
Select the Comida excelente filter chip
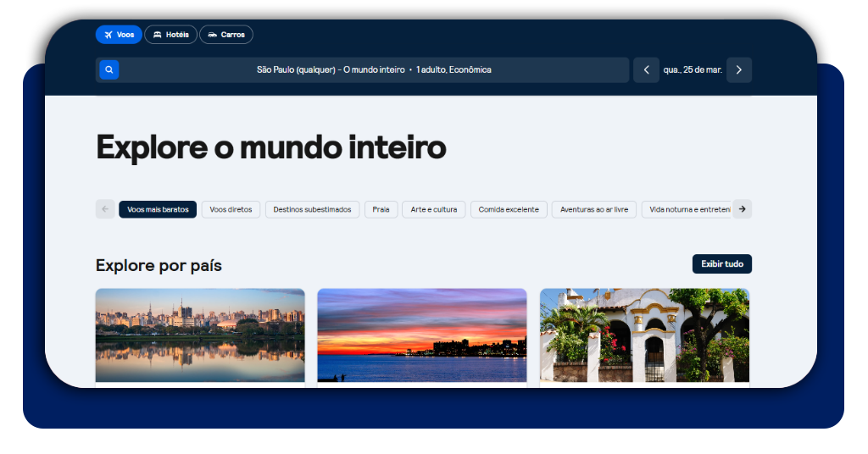pos(509,209)
